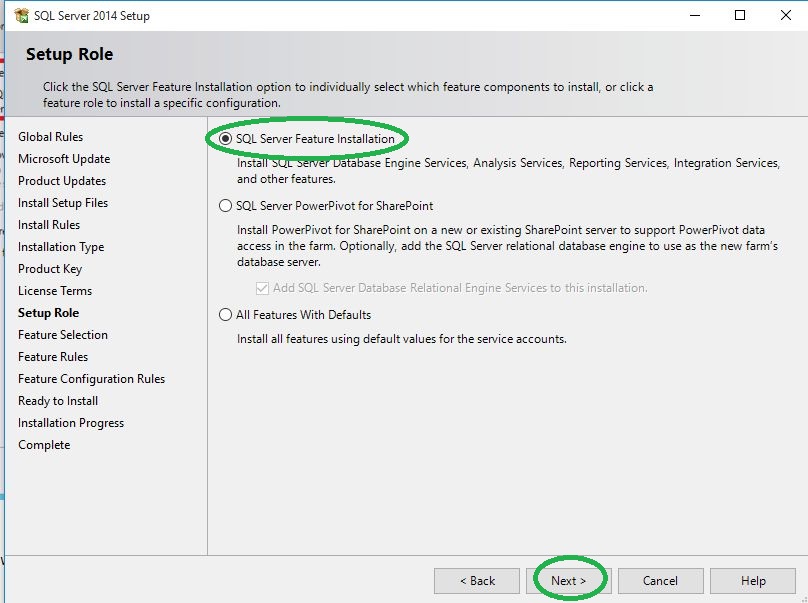
Task: Select Feature Selection step in sidebar
Action: pyautogui.click(x=63, y=335)
